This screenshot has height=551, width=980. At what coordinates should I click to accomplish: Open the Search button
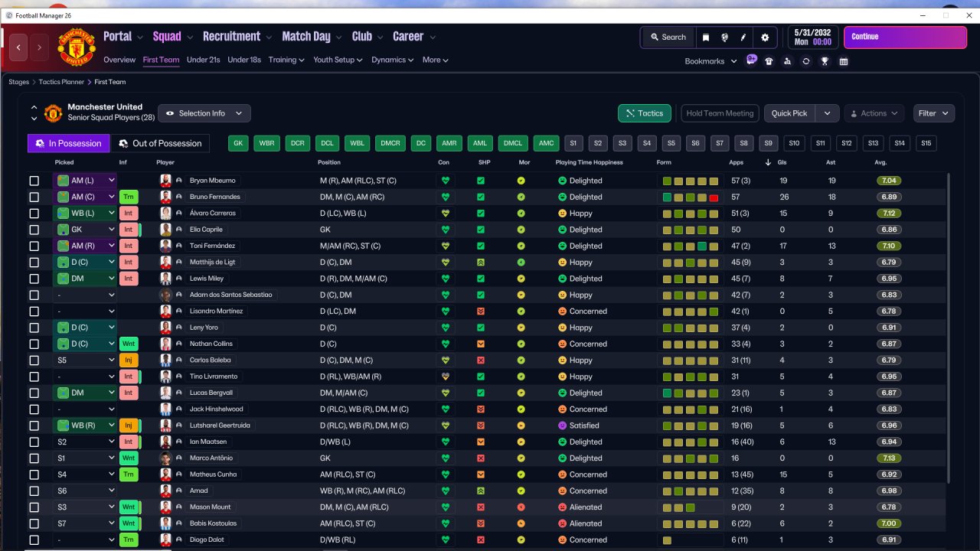(668, 37)
